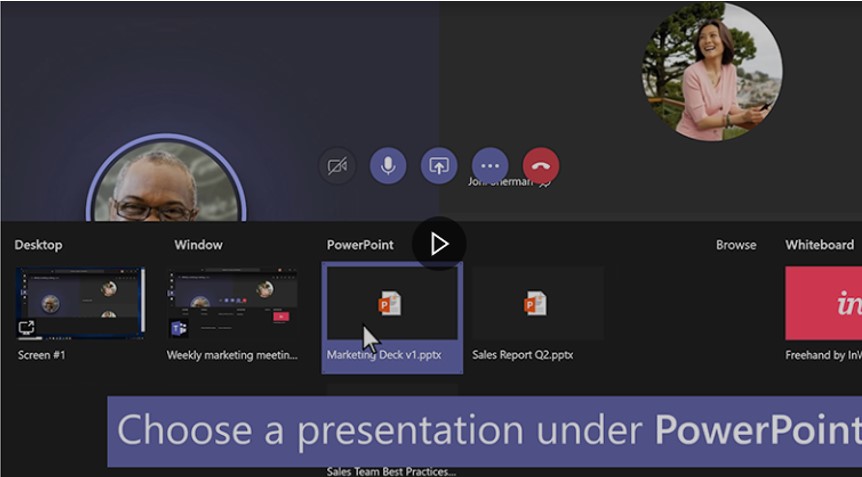Image resolution: width=862 pixels, height=477 pixels.
Task: Select Weekly marketing meeting window thumbnail
Action: 233,303
